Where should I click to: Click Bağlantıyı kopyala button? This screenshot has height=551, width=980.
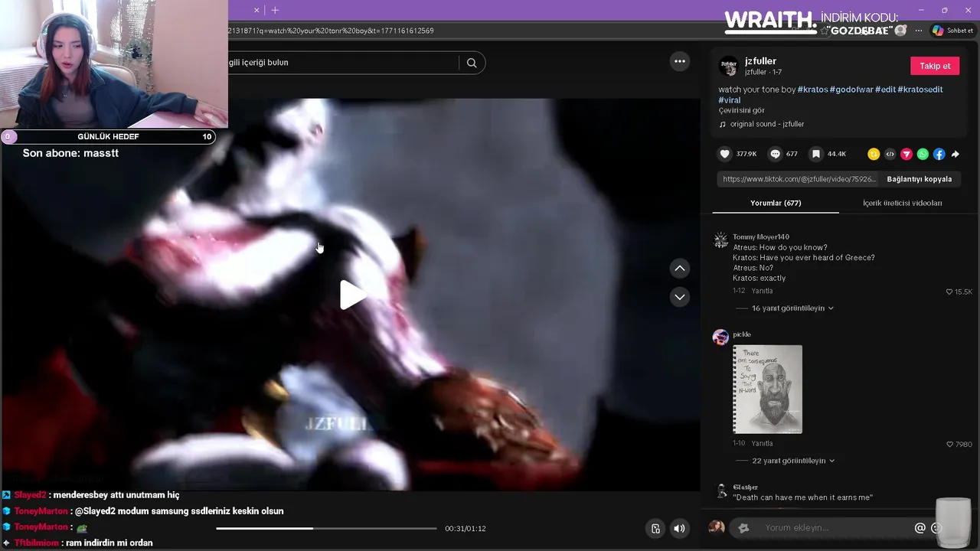tap(919, 179)
